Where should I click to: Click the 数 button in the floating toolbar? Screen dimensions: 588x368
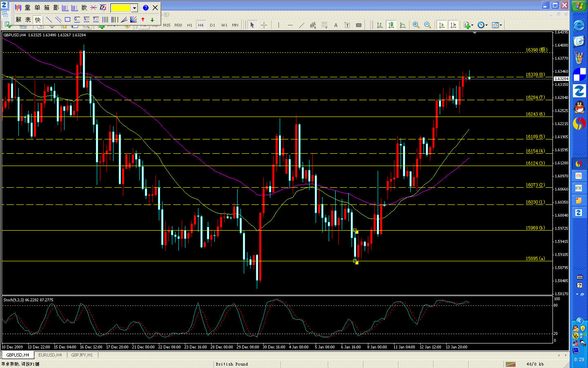[84, 8]
